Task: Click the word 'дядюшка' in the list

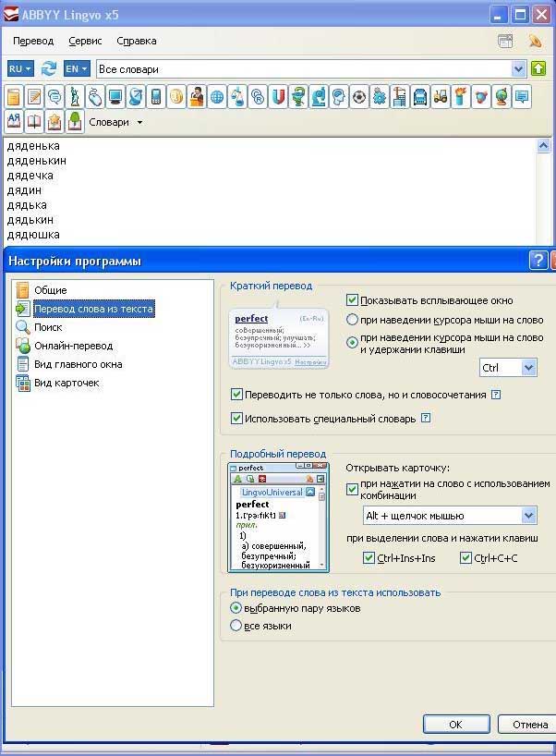Action: pyautogui.click(x=33, y=235)
